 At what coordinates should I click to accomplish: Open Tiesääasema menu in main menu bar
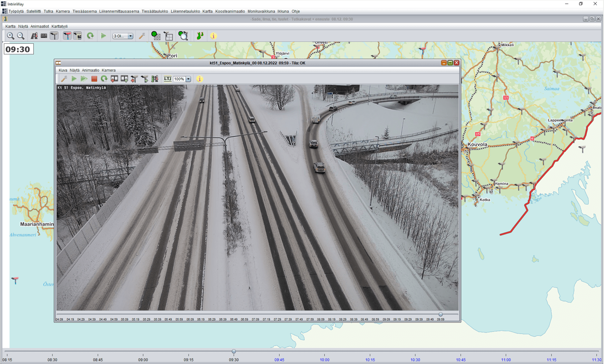tap(85, 11)
